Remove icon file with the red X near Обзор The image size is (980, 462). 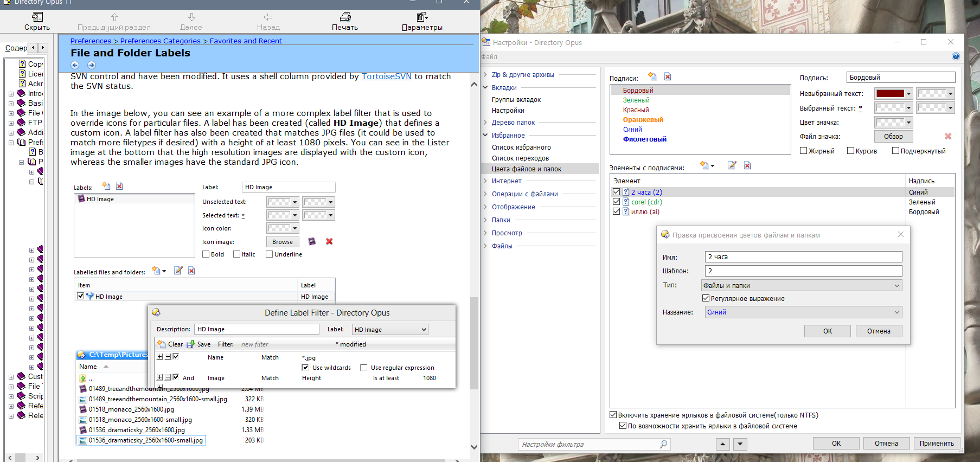tap(948, 136)
